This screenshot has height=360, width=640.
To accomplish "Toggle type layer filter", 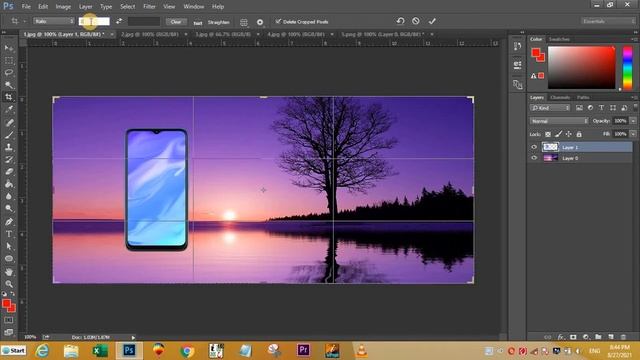I will click(x=601, y=108).
